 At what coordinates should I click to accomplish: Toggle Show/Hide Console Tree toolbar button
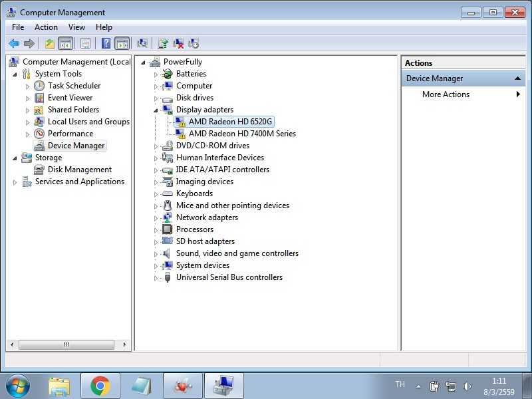point(66,44)
